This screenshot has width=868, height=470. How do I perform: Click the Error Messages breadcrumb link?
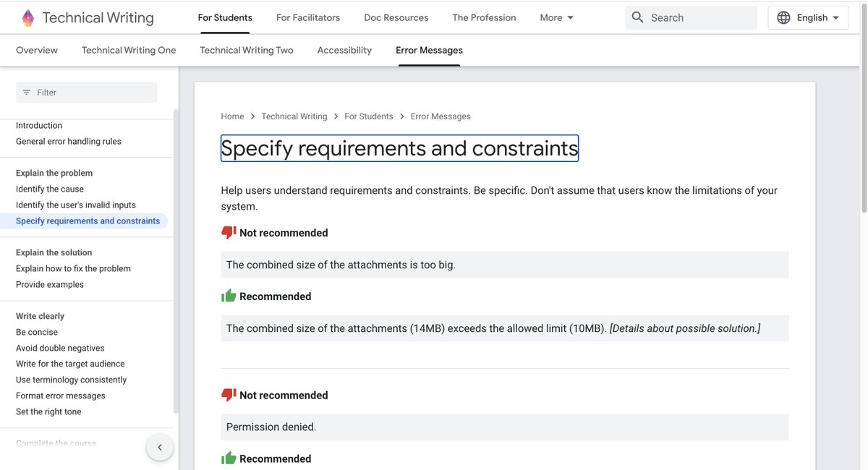point(441,116)
